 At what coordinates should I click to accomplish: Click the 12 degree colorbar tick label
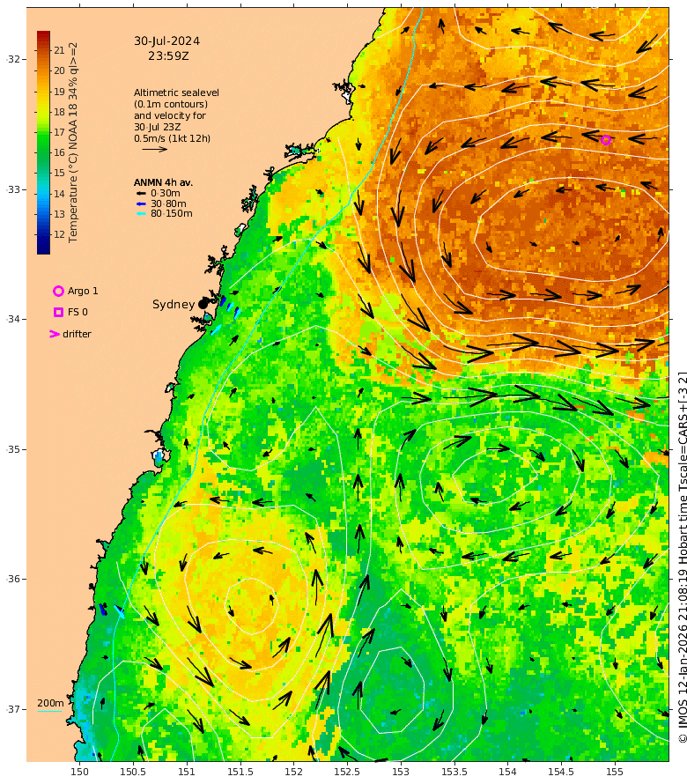60,234
